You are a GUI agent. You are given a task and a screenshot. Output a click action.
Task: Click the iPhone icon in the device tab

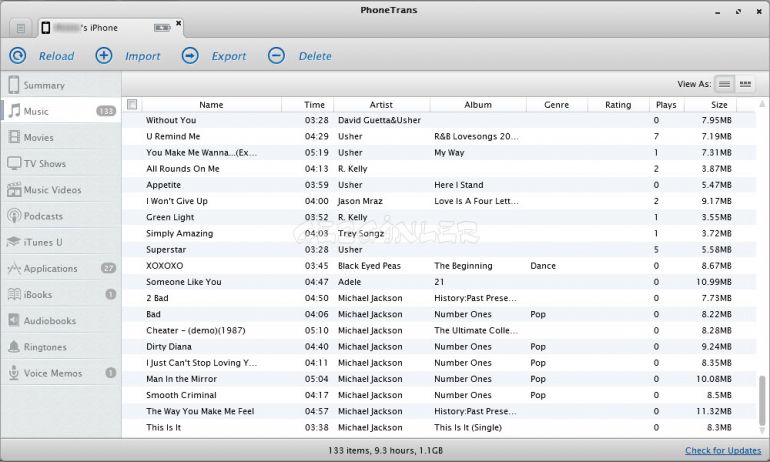[46, 27]
